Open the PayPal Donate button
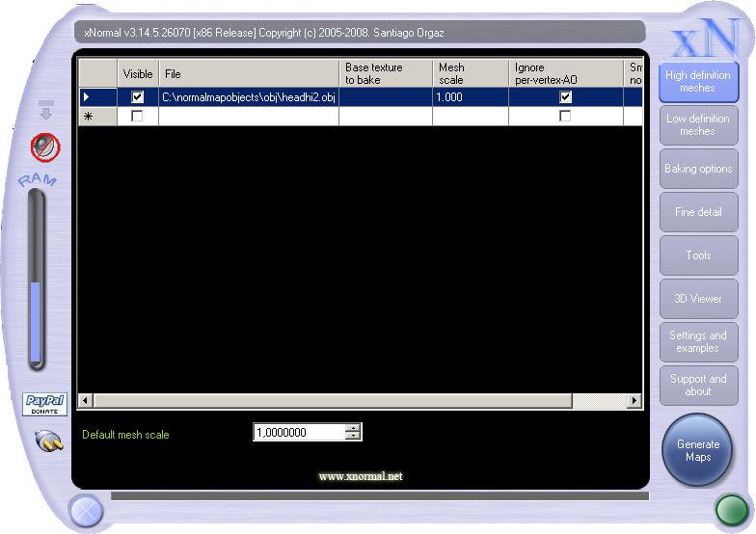 click(44, 404)
